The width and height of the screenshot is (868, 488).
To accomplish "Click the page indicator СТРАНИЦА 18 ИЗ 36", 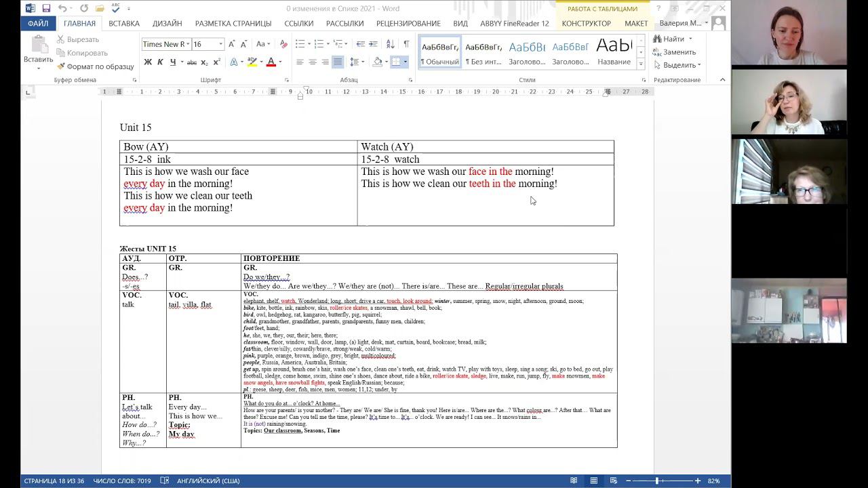I will coord(54,481).
